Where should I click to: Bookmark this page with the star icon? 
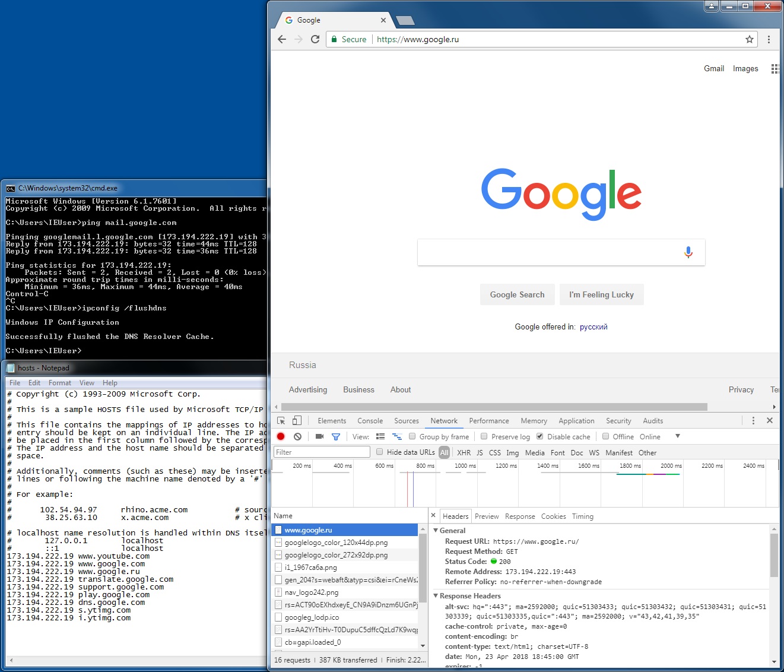click(750, 39)
